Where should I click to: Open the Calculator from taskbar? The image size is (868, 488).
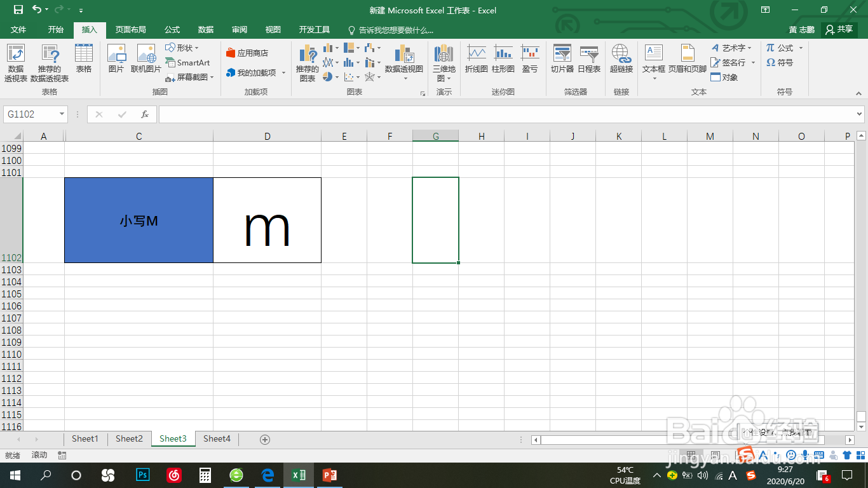(205, 475)
